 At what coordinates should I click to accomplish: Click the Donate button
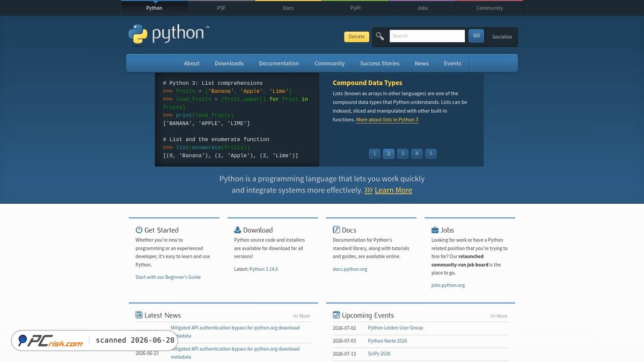pyautogui.click(x=356, y=36)
